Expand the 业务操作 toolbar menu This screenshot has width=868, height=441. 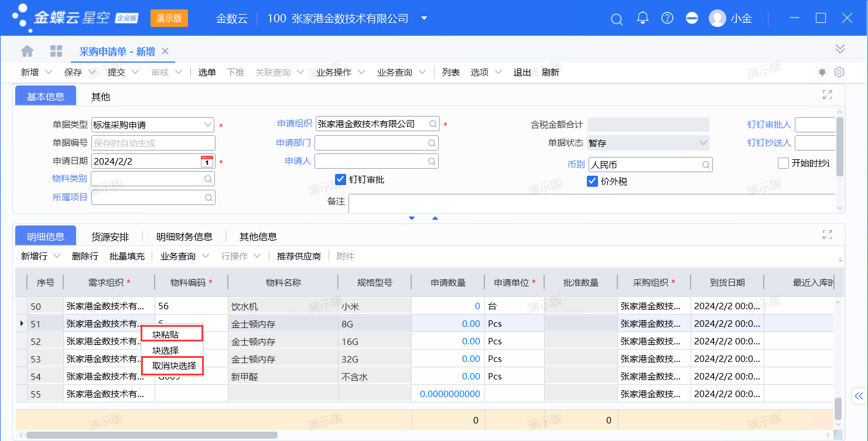click(361, 72)
